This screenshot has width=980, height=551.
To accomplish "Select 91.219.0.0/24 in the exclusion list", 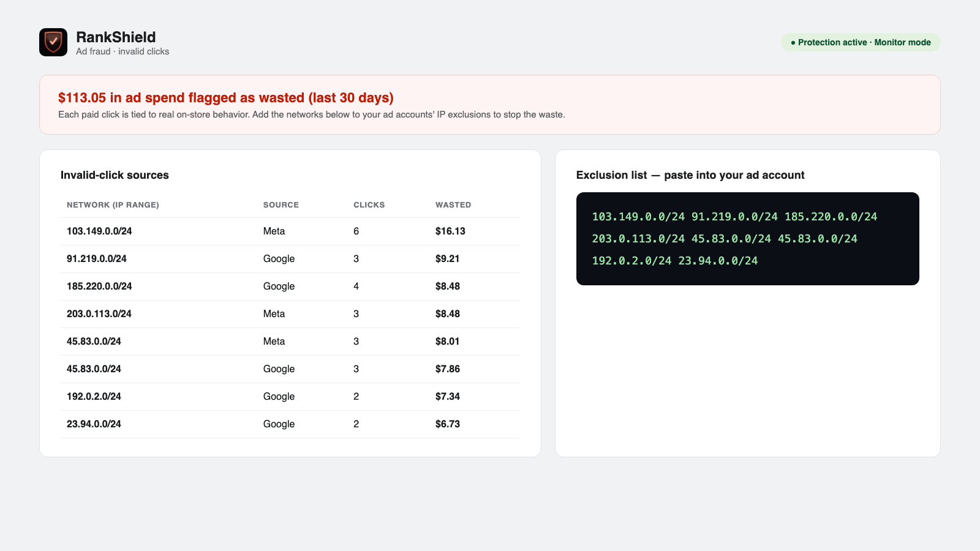I will pos(734,217).
